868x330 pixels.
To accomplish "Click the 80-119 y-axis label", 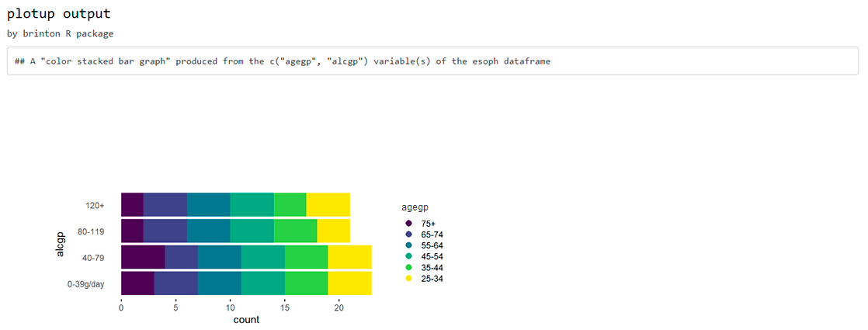I will pyautogui.click(x=92, y=231).
